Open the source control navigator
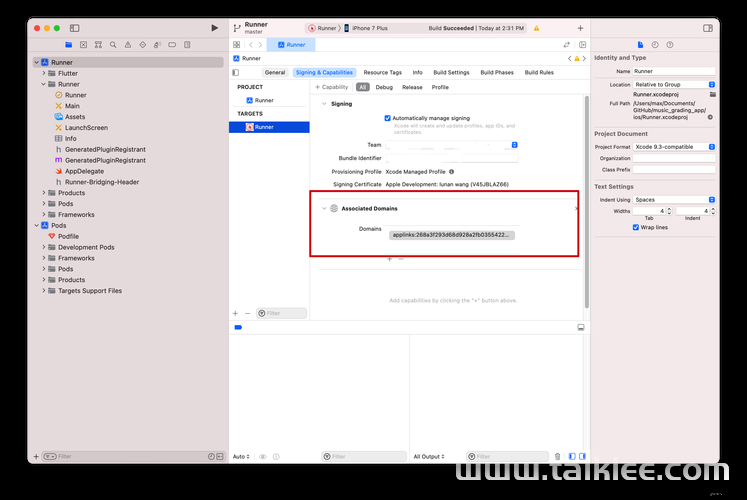The width and height of the screenshot is (747, 500). (x=83, y=45)
